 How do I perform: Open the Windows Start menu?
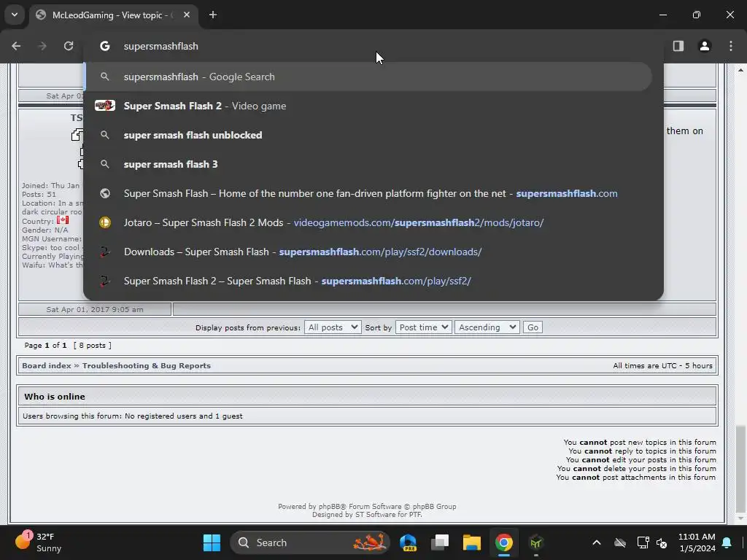coord(212,542)
